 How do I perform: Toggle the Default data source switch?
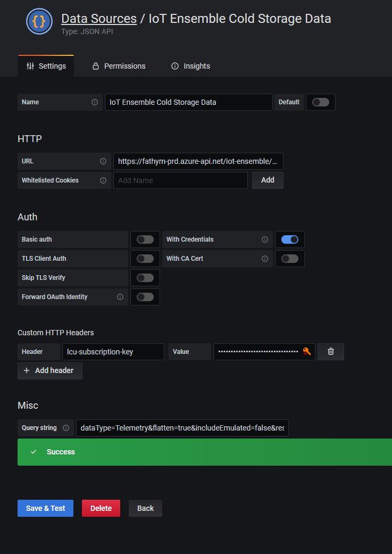(321, 102)
